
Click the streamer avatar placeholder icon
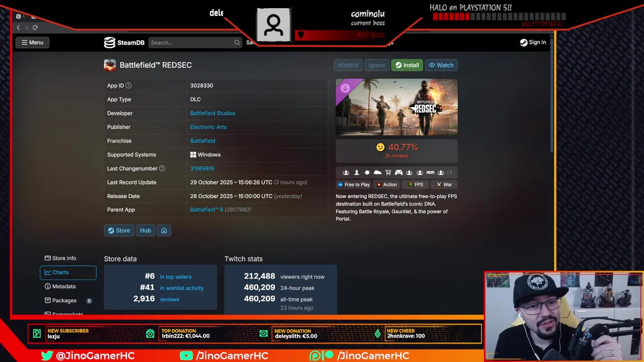pos(273,25)
